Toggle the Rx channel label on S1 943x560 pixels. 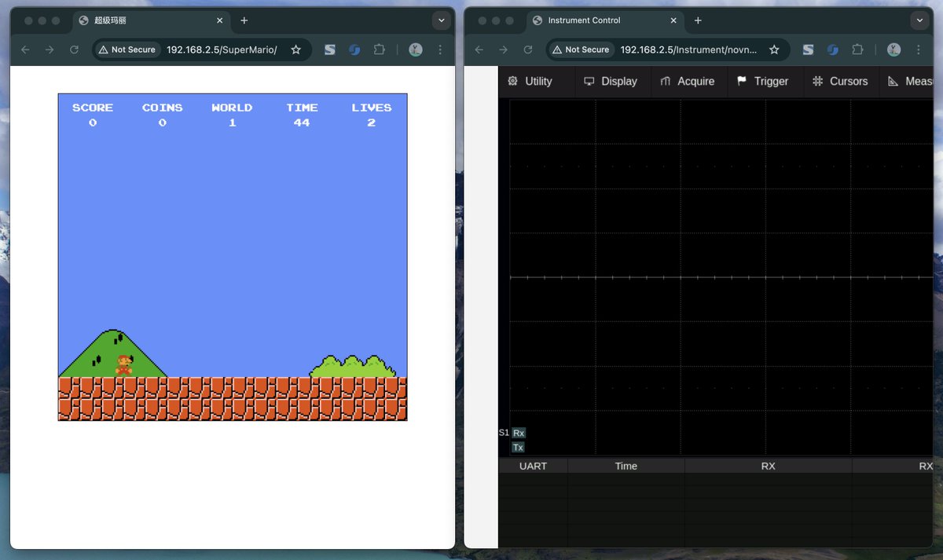(519, 433)
